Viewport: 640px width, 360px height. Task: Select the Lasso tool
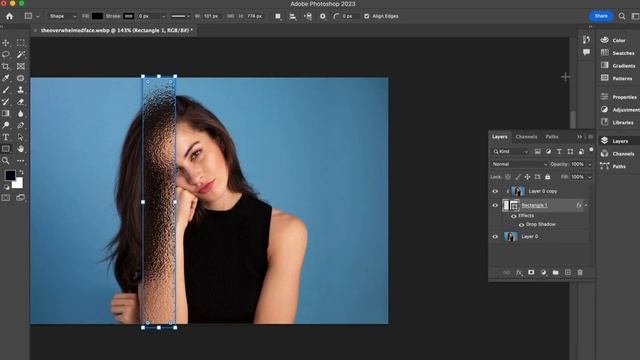(x=6, y=54)
